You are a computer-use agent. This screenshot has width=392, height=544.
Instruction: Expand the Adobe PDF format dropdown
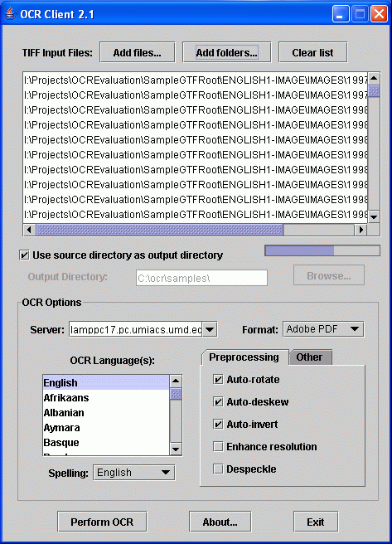pos(354,329)
